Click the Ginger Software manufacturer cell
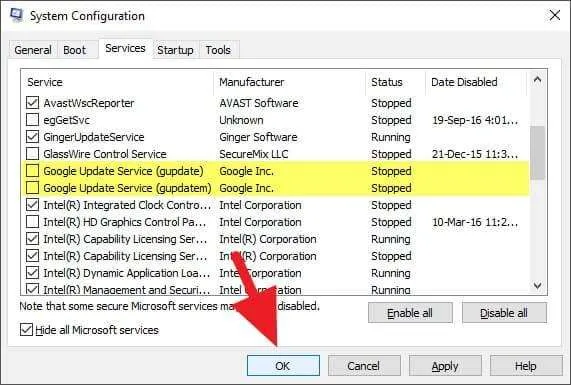Image resolution: width=571 pixels, height=385 pixels. tap(258, 137)
